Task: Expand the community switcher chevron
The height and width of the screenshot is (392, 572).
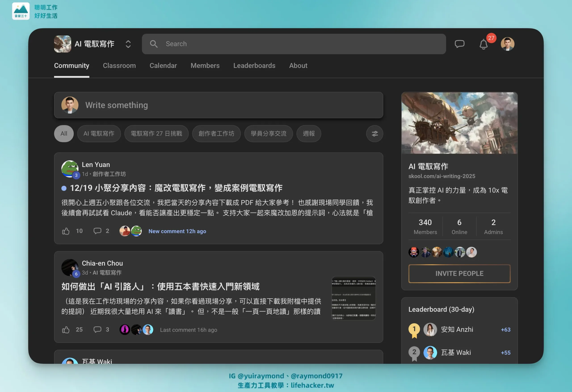Action: pyautogui.click(x=128, y=44)
